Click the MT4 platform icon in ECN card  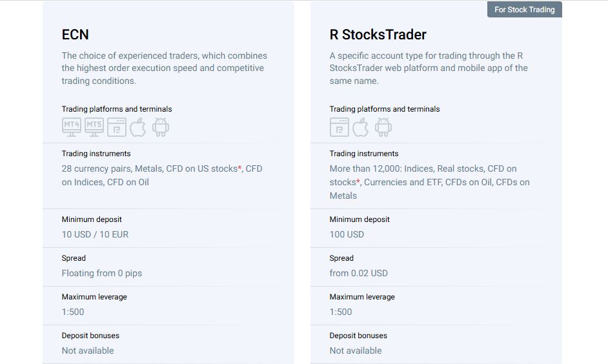click(72, 127)
